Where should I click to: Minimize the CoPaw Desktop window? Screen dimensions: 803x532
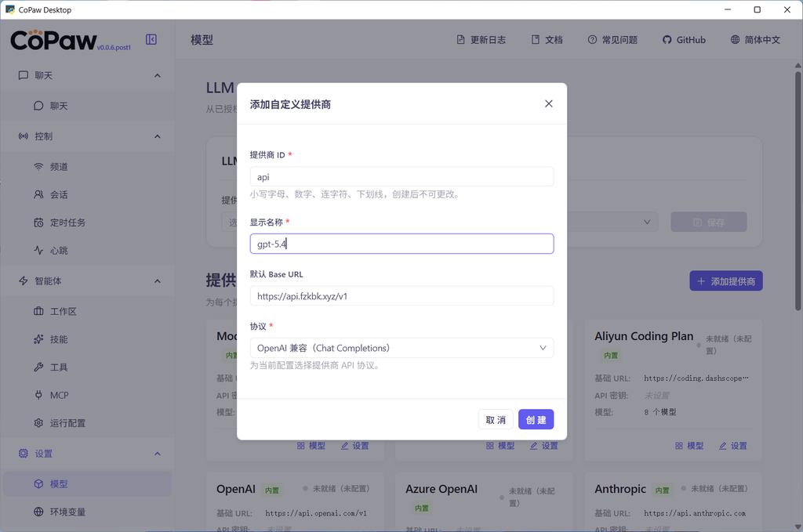728,9
